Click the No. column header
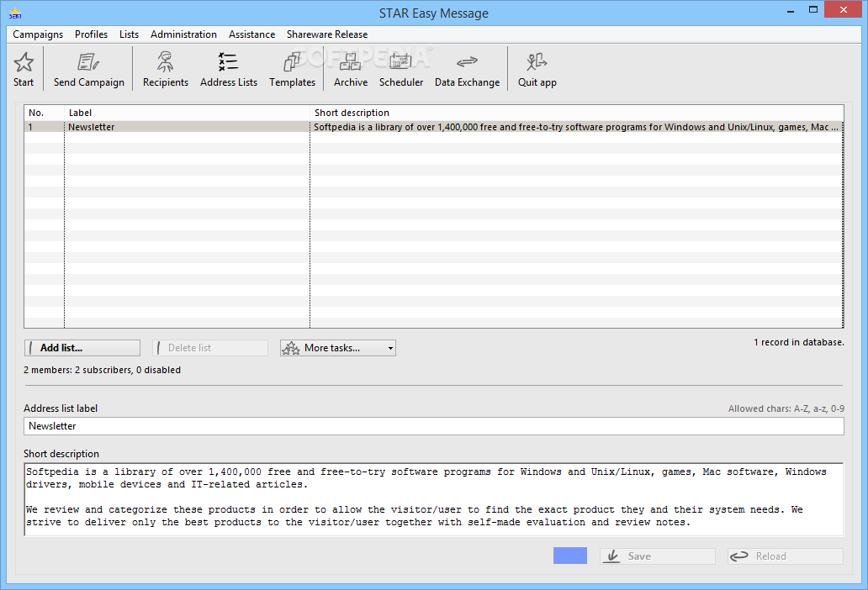 click(45, 113)
